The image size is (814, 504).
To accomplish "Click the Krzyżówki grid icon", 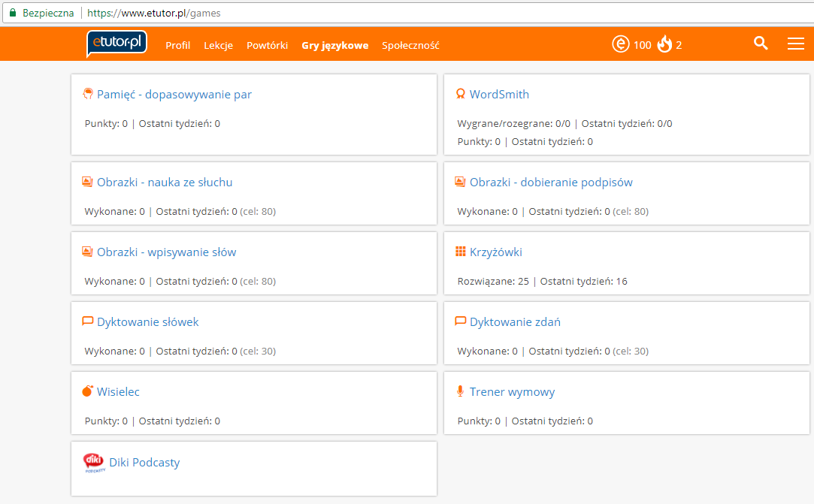I will pos(461,252).
